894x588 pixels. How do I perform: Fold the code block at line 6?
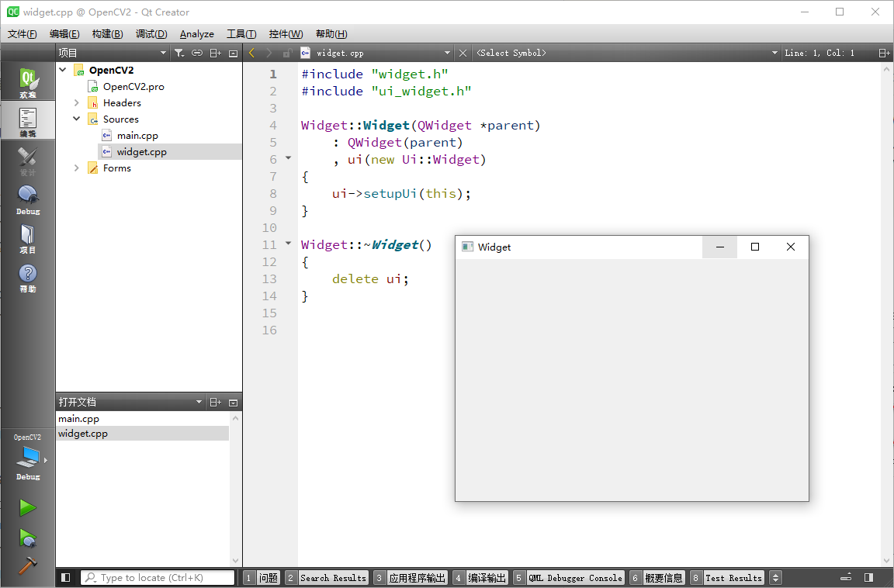289,157
